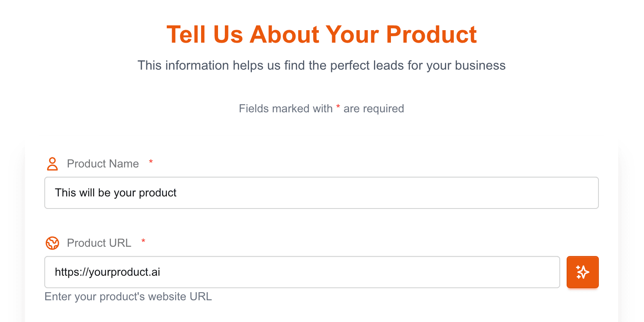Image resolution: width=644 pixels, height=322 pixels.
Task: Click the globe icon beside Product URL
Action: pos(52,243)
